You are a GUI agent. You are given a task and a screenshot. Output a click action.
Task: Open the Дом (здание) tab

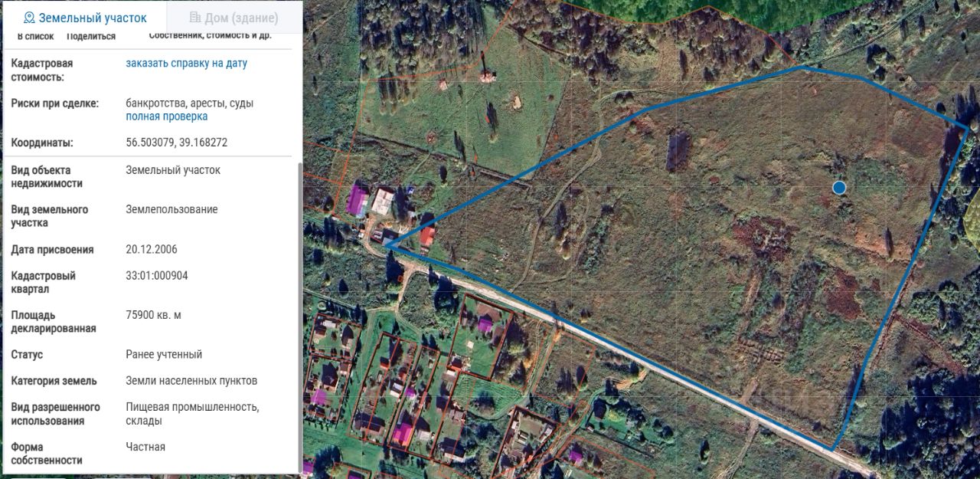point(234,18)
